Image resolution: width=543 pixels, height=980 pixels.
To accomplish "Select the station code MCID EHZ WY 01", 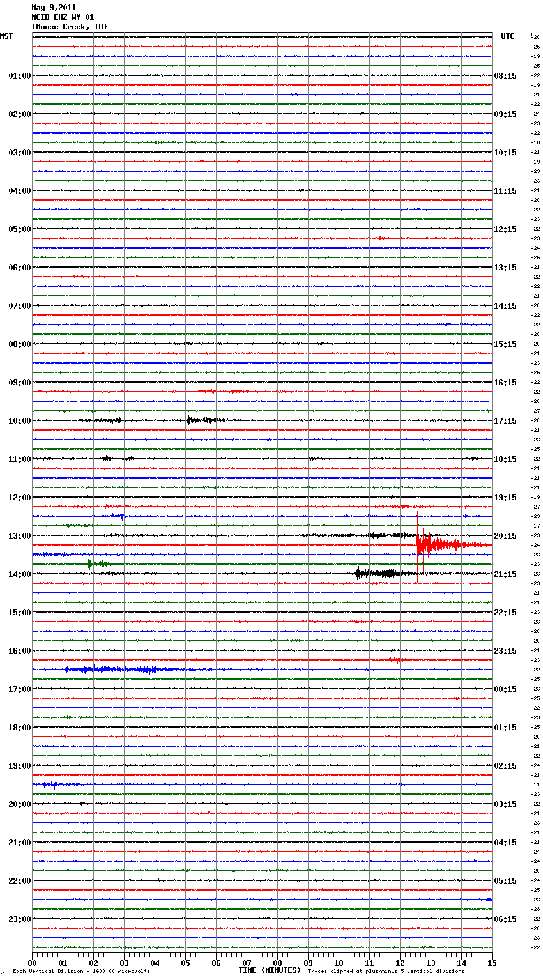I will click(x=63, y=17).
